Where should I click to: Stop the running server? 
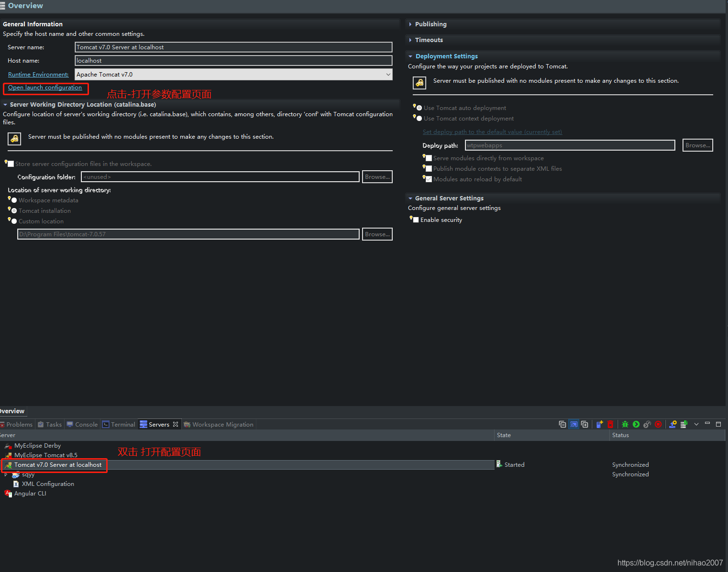pos(659,424)
